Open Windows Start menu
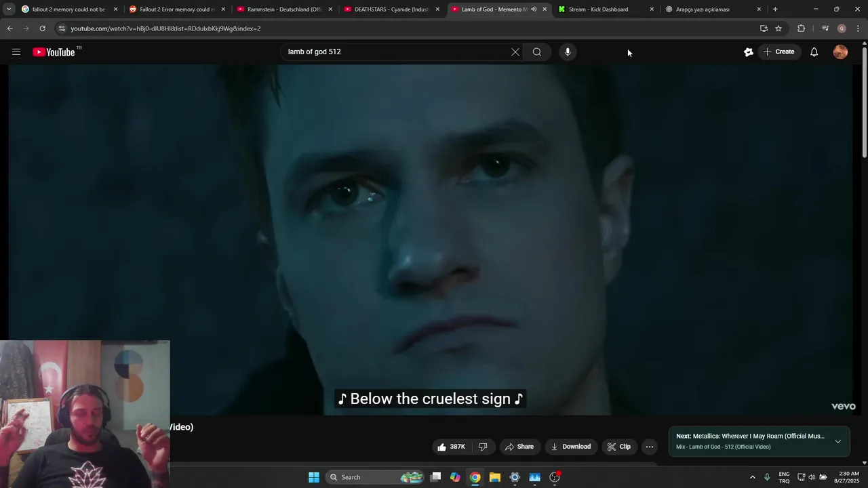Screen dimensions: 868x488 (x=314, y=477)
